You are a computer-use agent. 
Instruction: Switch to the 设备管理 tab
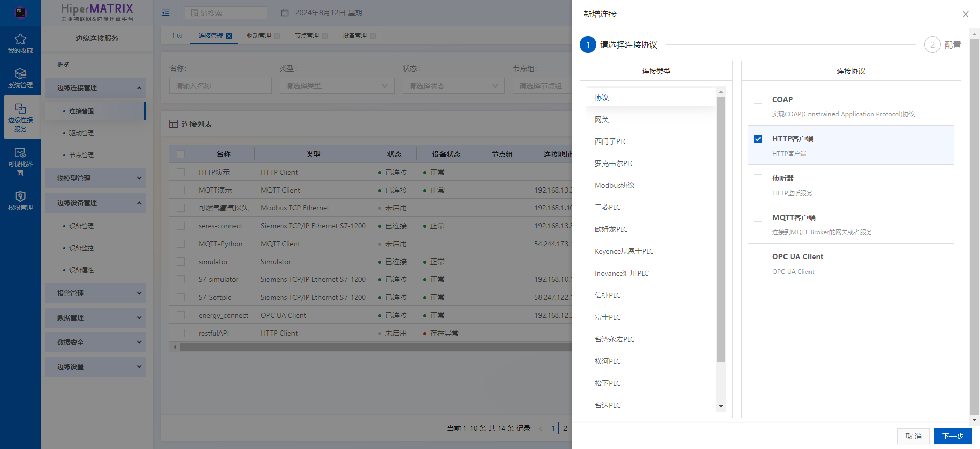[x=355, y=36]
